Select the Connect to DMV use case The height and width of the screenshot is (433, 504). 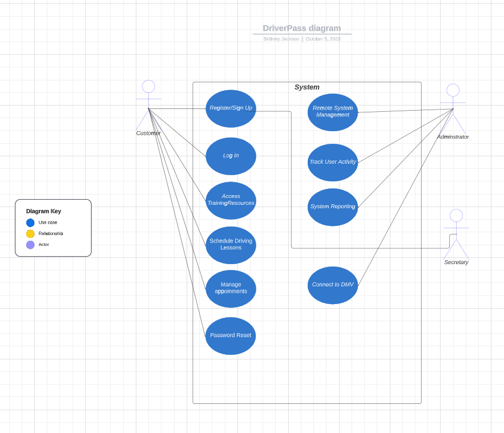(333, 285)
